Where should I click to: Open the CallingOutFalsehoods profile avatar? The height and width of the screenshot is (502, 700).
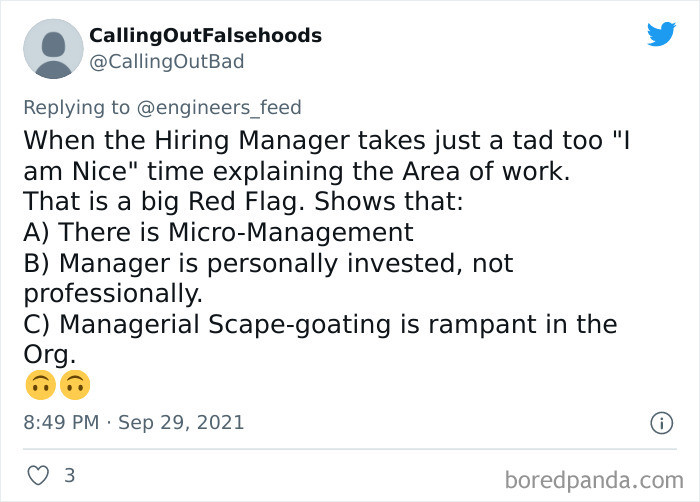[52, 48]
